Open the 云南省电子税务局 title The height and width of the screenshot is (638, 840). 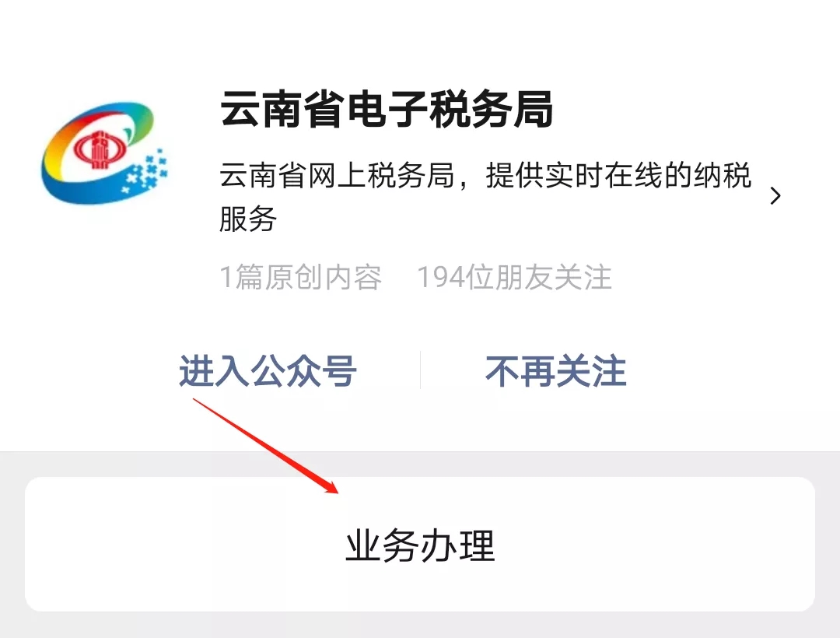point(387,109)
